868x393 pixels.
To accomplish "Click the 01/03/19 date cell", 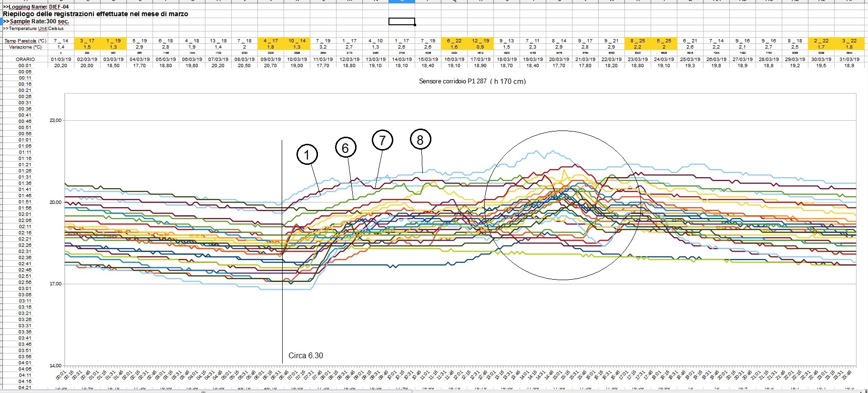I will click(61, 60).
